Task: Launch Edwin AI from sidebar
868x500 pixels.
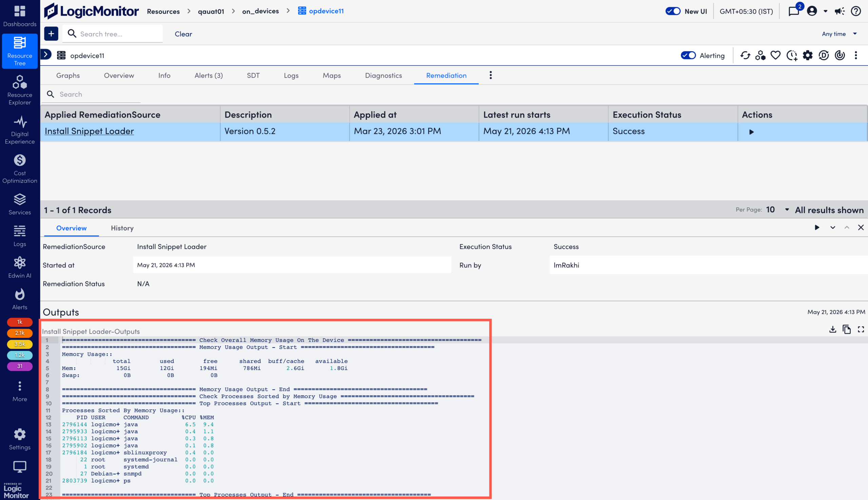Action: [20, 267]
